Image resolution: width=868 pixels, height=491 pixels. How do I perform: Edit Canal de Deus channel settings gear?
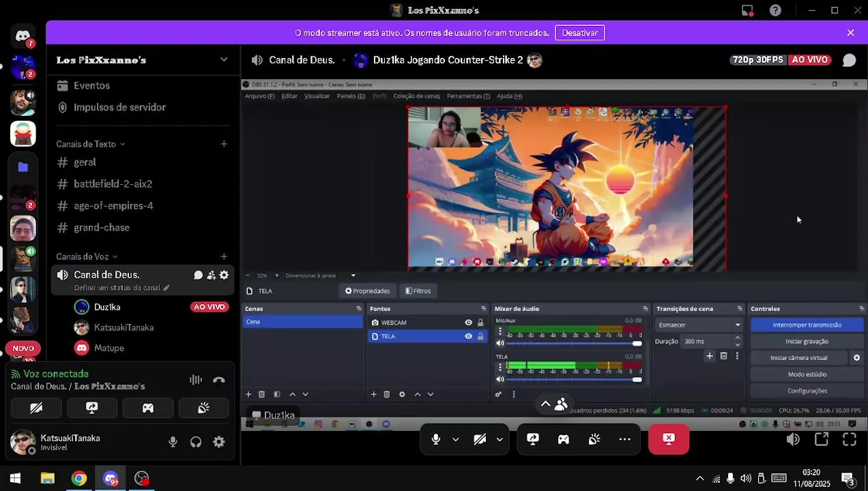[224, 275]
